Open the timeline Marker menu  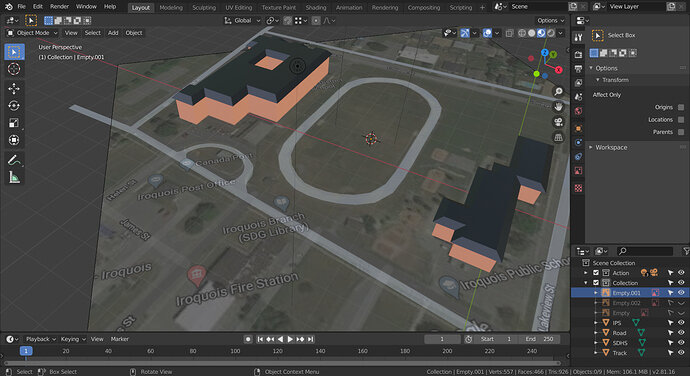point(120,339)
